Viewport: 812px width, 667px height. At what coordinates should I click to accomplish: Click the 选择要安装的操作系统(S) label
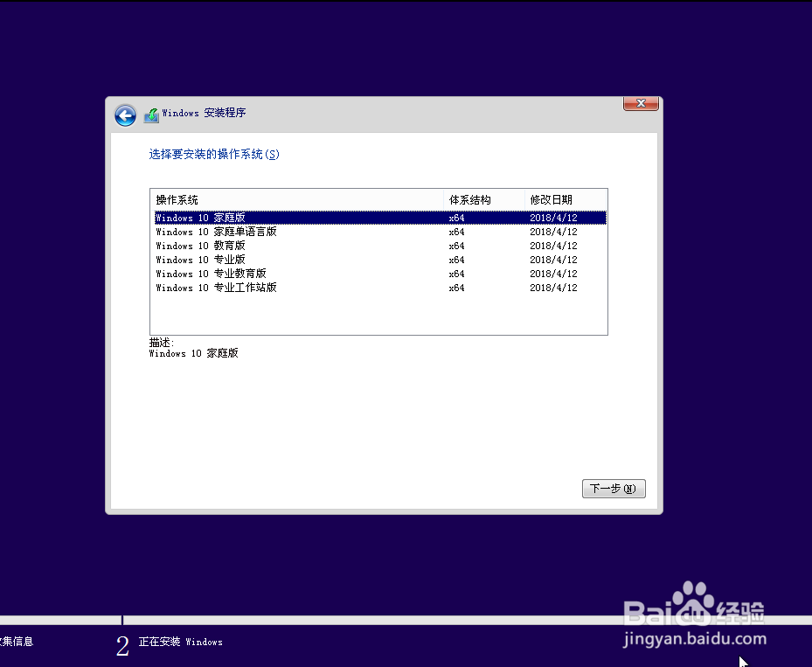pyautogui.click(x=214, y=155)
